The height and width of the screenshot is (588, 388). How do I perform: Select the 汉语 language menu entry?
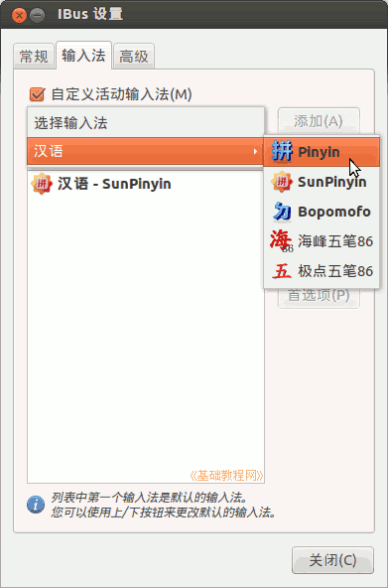tap(146, 152)
